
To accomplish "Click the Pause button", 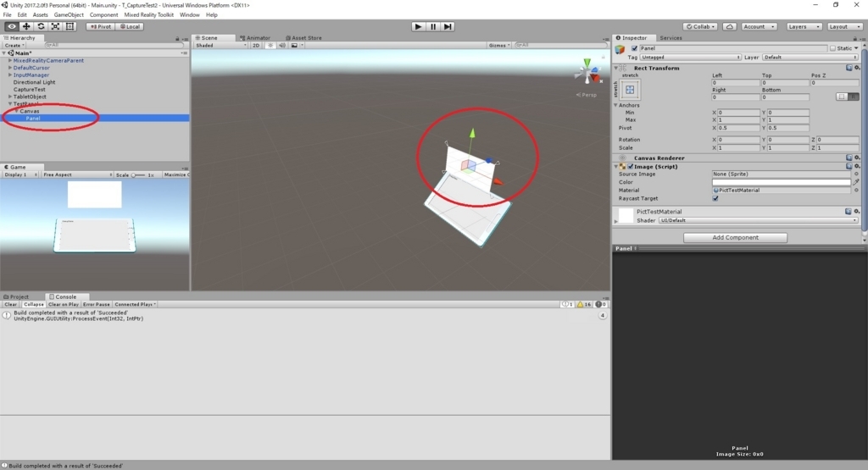I will 433,26.
